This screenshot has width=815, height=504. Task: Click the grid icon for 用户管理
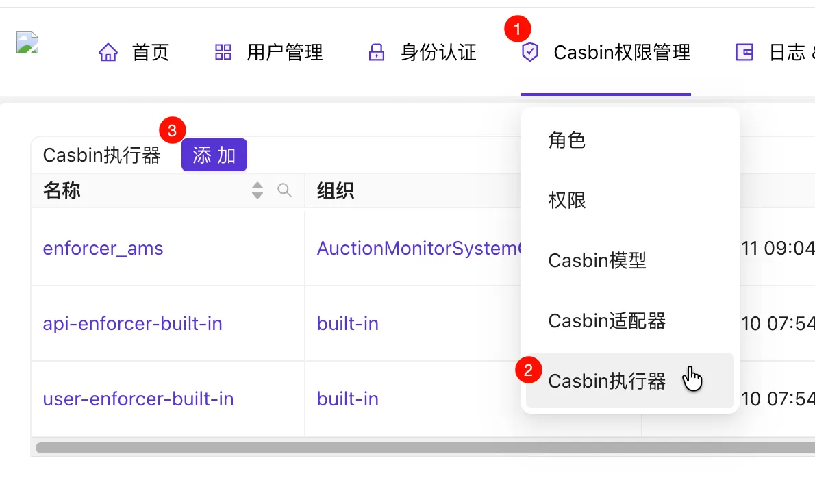point(223,53)
